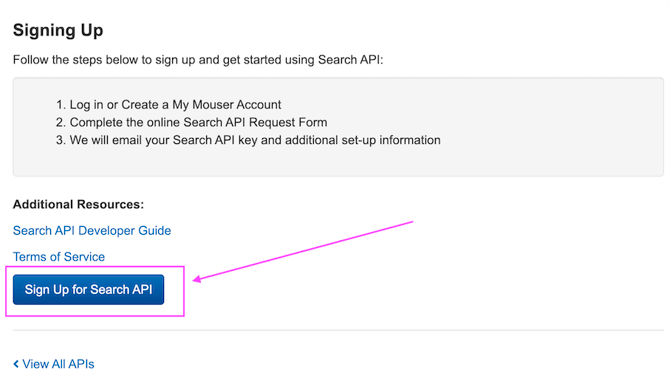This screenshot has height=381, width=670.
Task: Open the Search API Developer Guide link
Action: [92, 231]
